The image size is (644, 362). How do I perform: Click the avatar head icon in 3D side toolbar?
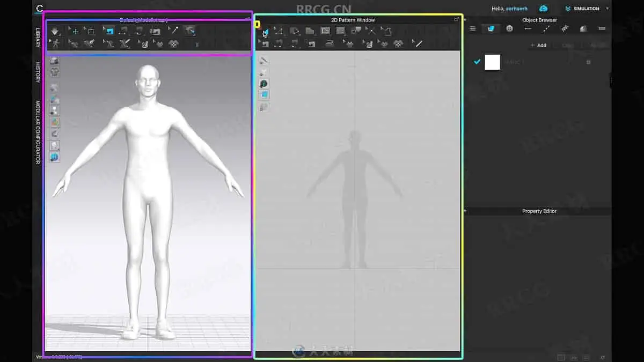(x=55, y=145)
